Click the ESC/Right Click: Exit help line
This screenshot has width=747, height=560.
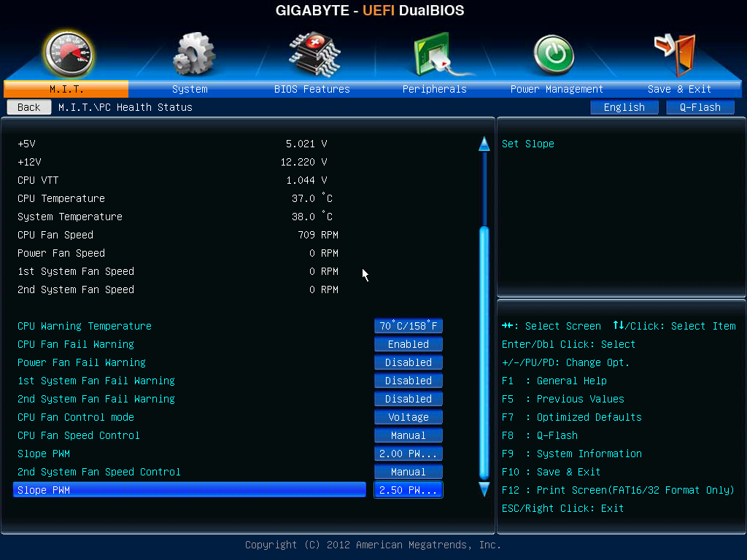pos(562,508)
